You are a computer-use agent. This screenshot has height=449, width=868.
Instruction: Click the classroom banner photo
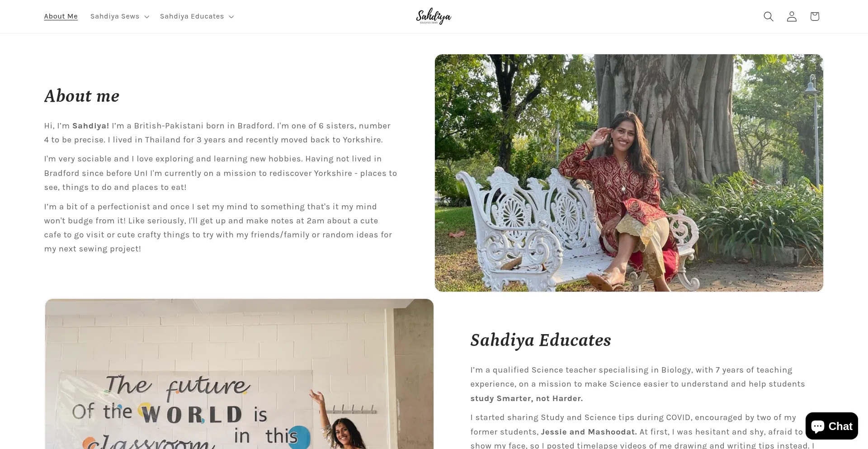coord(239,374)
